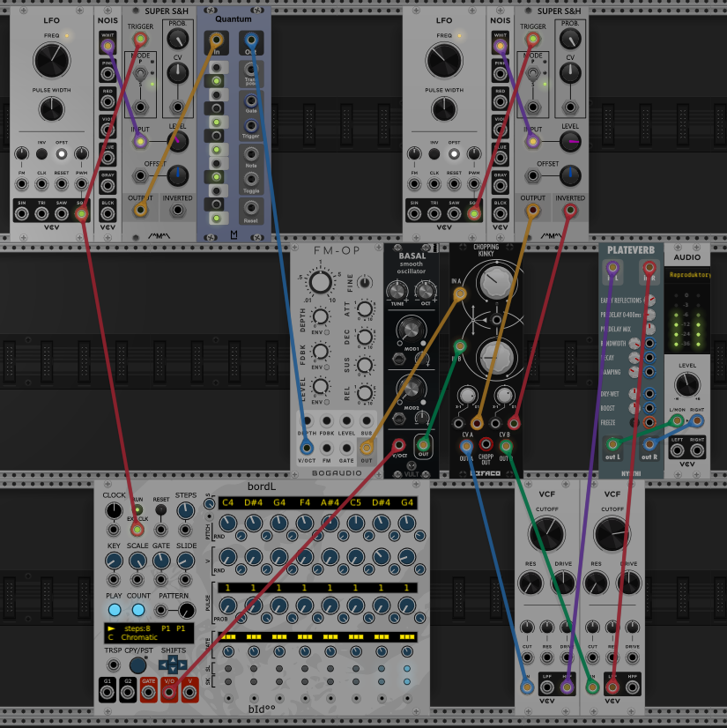Toggle the FM-OP DEPTH ENV switch

point(327,332)
